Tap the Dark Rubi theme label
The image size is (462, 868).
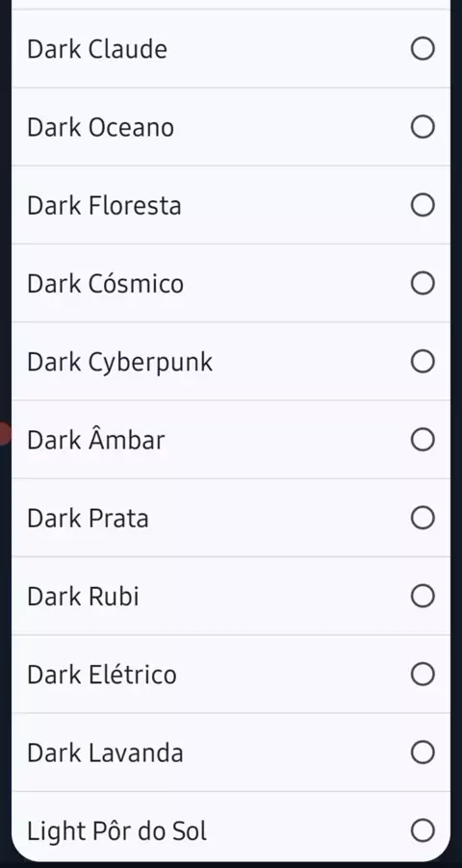[83, 597]
